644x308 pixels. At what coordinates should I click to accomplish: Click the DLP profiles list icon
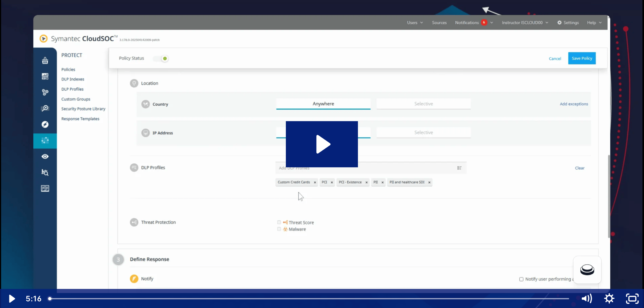459,168
